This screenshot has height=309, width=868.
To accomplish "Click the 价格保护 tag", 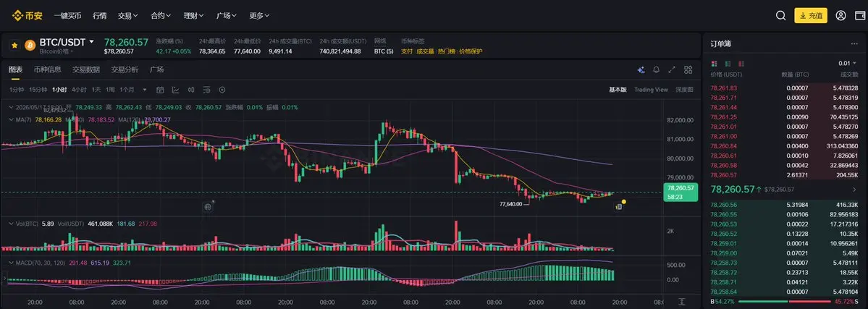I will tap(471, 51).
